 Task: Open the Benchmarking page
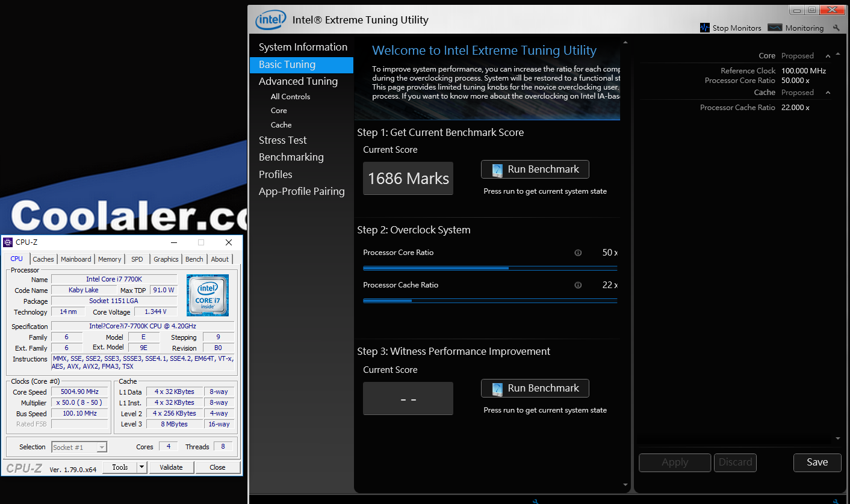[291, 157]
